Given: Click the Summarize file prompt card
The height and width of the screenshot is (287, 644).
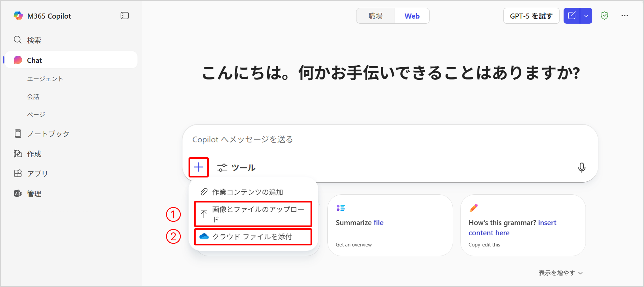Looking at the screenshot, I should [390, 225].
